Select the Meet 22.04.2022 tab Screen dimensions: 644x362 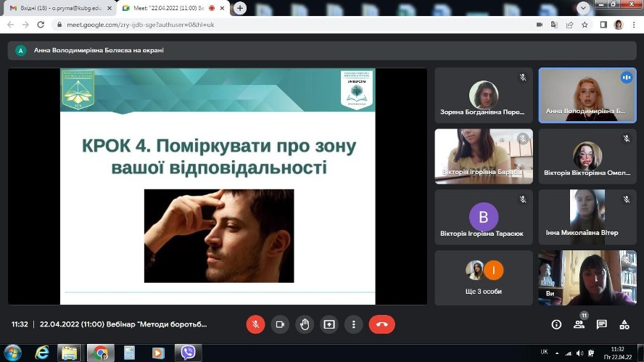pyautogui.click(x=168, y=8)
